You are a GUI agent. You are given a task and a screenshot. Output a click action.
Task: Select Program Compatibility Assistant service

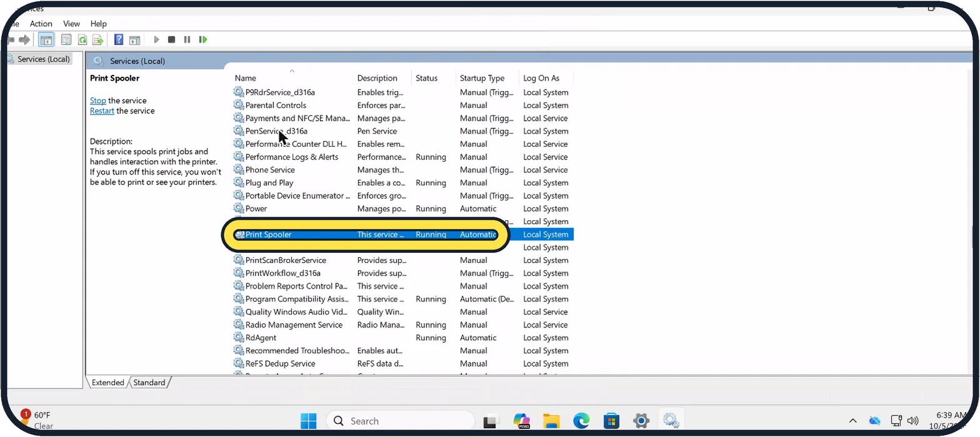(402, 299)
